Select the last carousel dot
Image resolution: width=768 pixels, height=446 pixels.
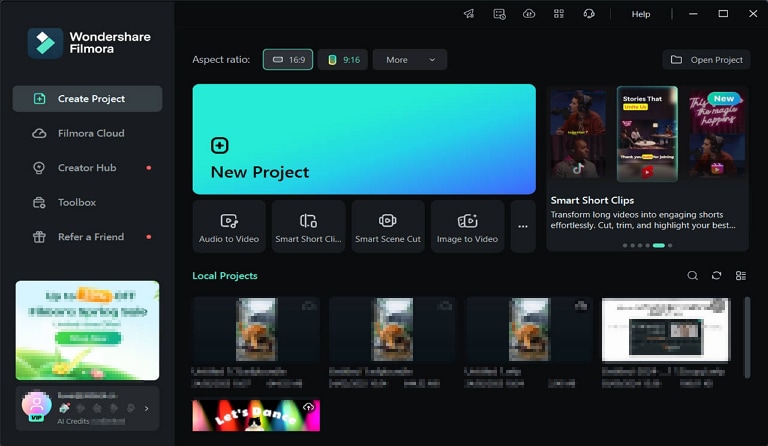click(670, 245)
